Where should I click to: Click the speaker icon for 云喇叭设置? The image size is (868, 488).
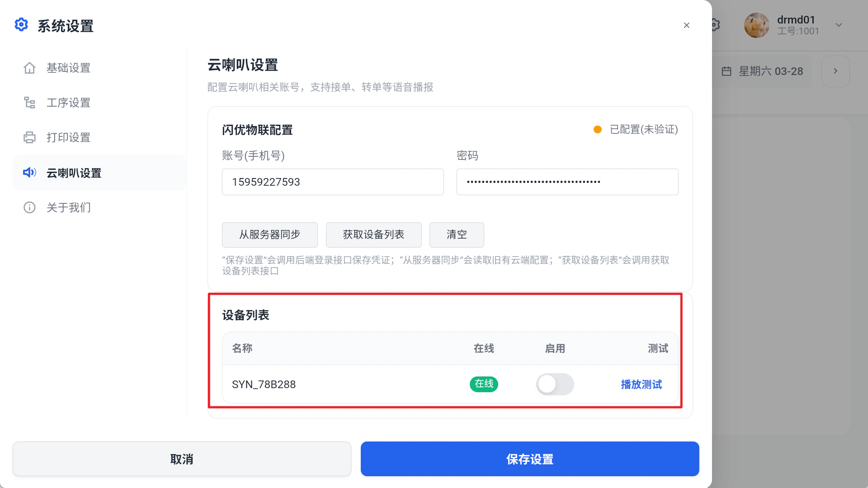point(29,172)
